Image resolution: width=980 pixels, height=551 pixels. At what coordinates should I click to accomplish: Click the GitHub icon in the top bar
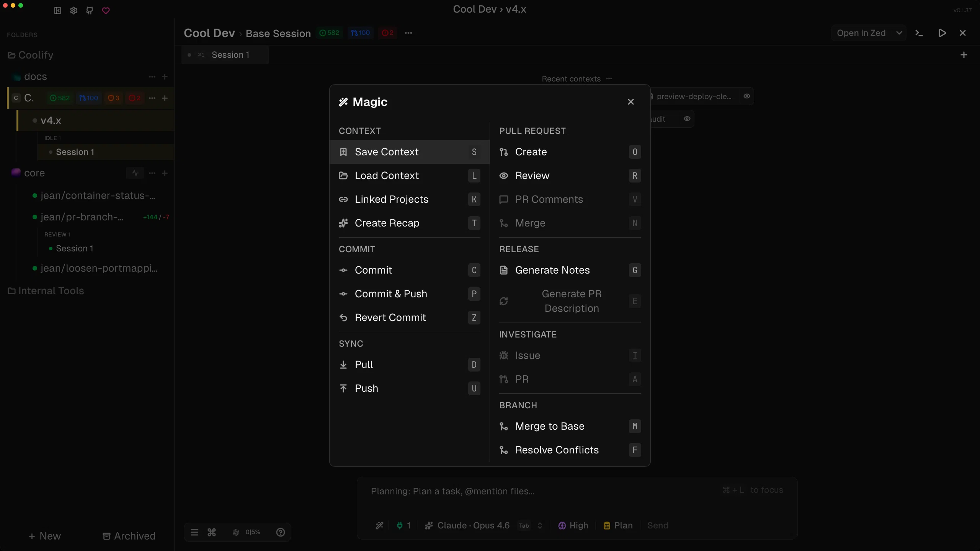[x=90, y=10]
